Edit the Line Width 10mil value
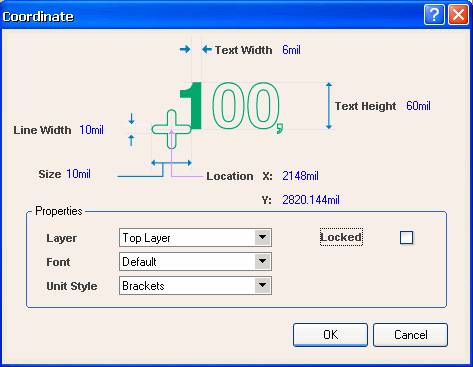 tap(91, 130)
